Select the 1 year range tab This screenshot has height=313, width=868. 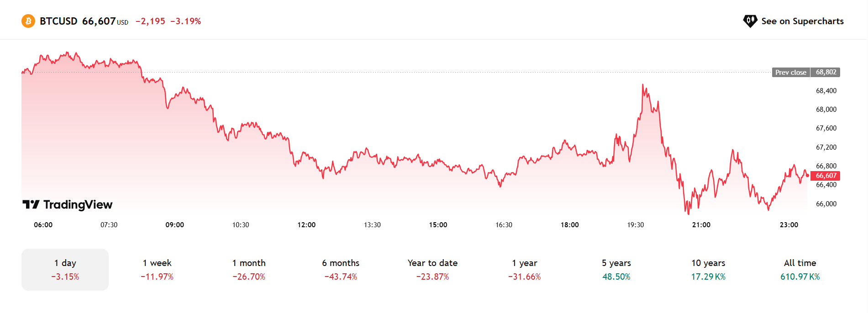tap(524, 269)
